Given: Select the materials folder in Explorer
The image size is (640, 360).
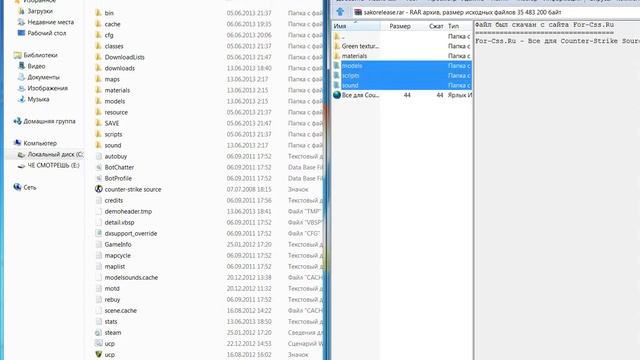Looking at the screenshot, I should pos(117,90).
